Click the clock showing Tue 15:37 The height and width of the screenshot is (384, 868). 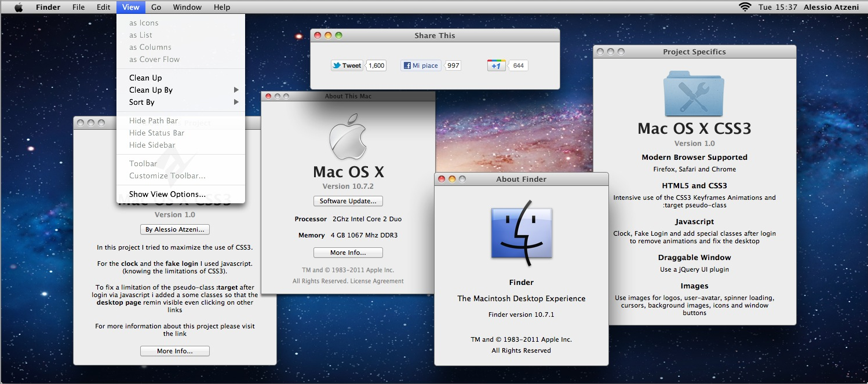[x=778, y=7]
